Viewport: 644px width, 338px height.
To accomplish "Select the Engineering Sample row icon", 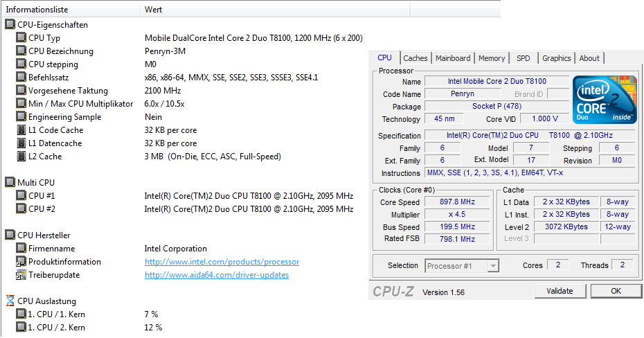I will [21, 116].
